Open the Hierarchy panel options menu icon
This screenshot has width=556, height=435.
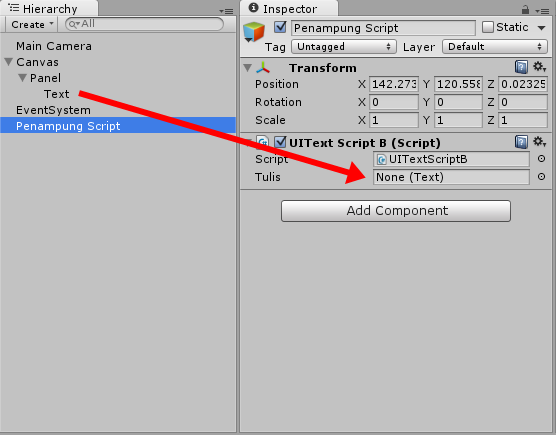(226, 11)
